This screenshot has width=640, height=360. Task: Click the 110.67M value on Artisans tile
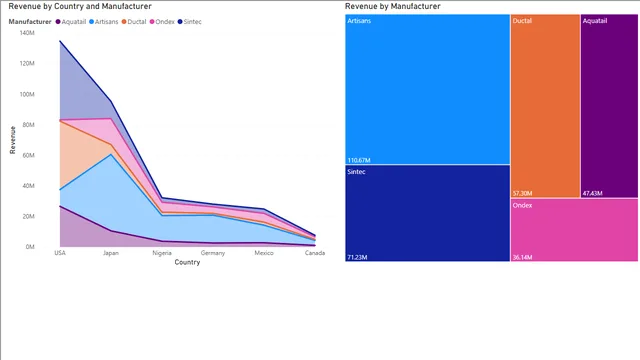point(359,160)
